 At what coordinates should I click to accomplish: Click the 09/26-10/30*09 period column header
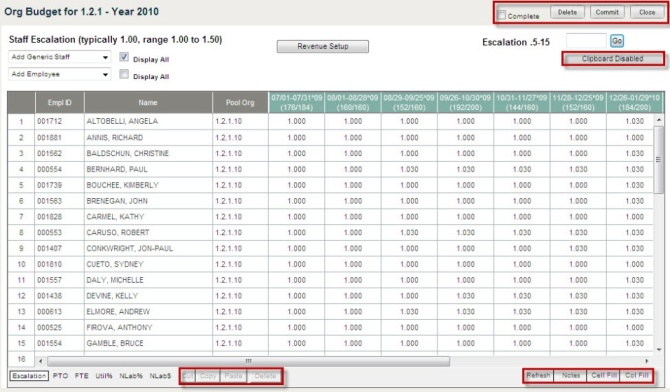pos(465,103)
